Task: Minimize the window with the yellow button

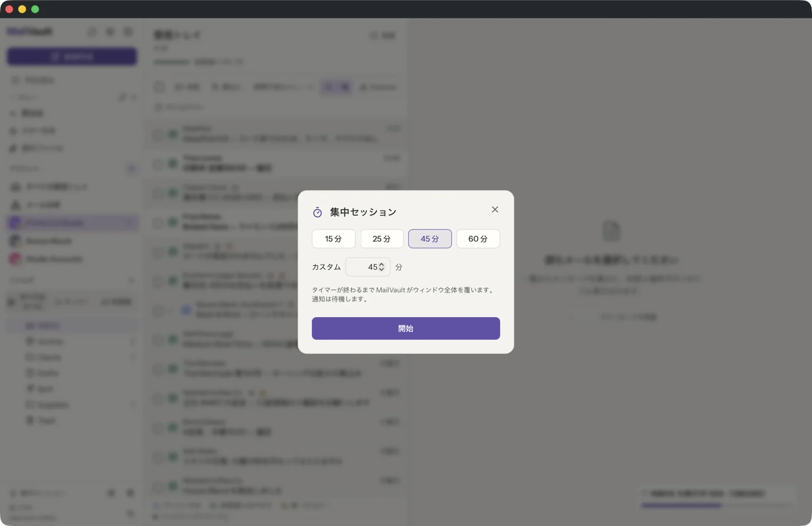Action: [x=22, y=9]
